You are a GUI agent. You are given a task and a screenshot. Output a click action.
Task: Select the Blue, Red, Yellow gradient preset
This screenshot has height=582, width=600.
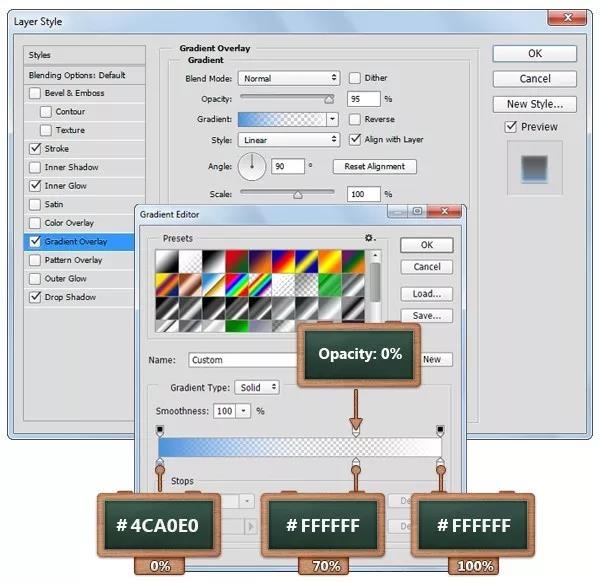(x=284, y=261)
